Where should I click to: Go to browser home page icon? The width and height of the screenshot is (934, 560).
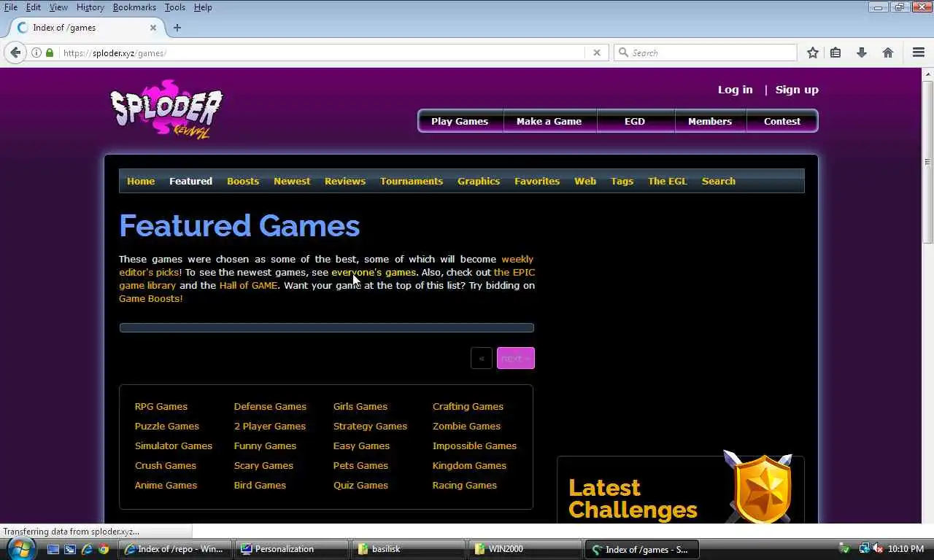(x=888, y=52)
